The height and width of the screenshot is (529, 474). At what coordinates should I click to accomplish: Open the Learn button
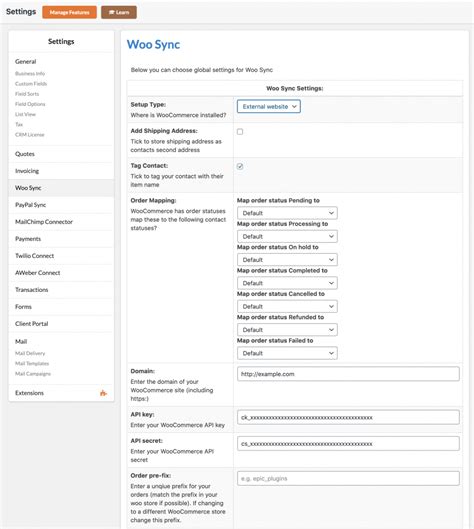pyautogui.click(x=119, y=12)
